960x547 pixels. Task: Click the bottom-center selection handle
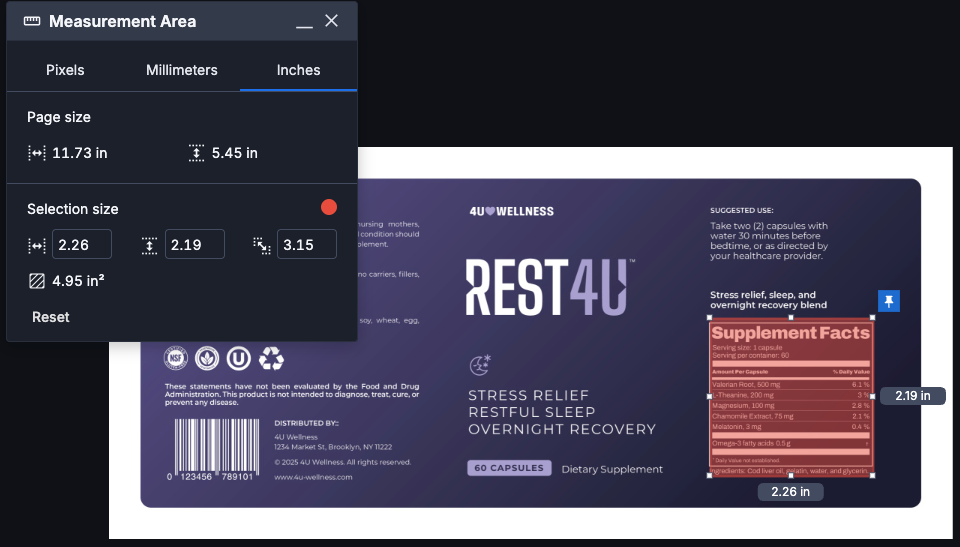coord(791,475)
